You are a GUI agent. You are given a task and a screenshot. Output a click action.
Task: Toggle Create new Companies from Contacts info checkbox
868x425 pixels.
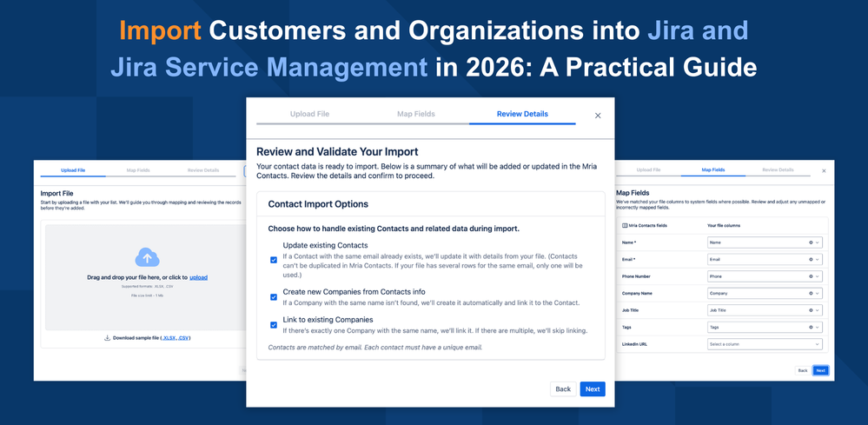(274, 297)
